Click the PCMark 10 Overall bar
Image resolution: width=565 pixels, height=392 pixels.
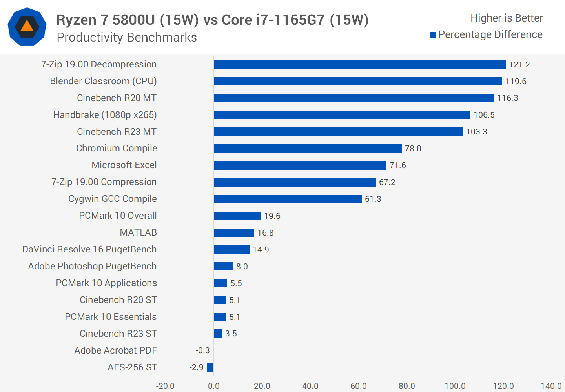coord(237,216)
